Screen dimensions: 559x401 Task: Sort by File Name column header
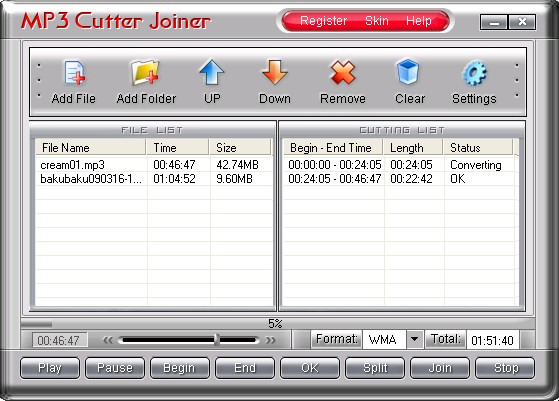(91, 147)
